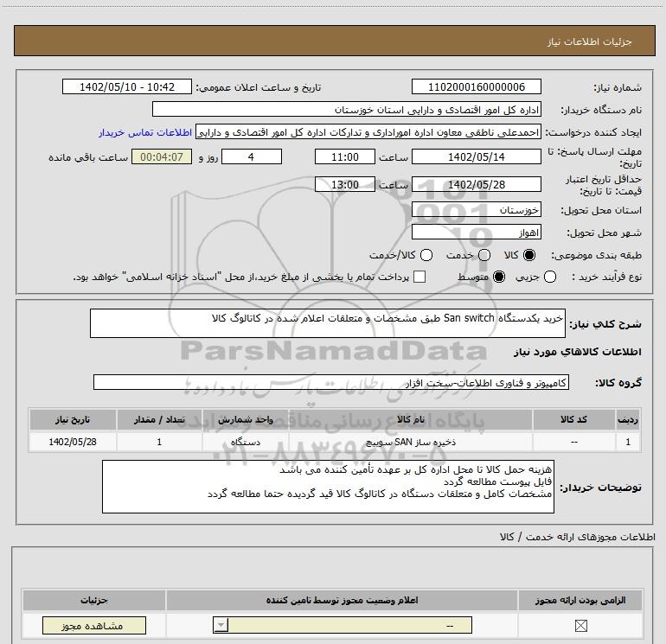Click the نام کالا column header
The image size is (666, 644).
pos(410,419)
